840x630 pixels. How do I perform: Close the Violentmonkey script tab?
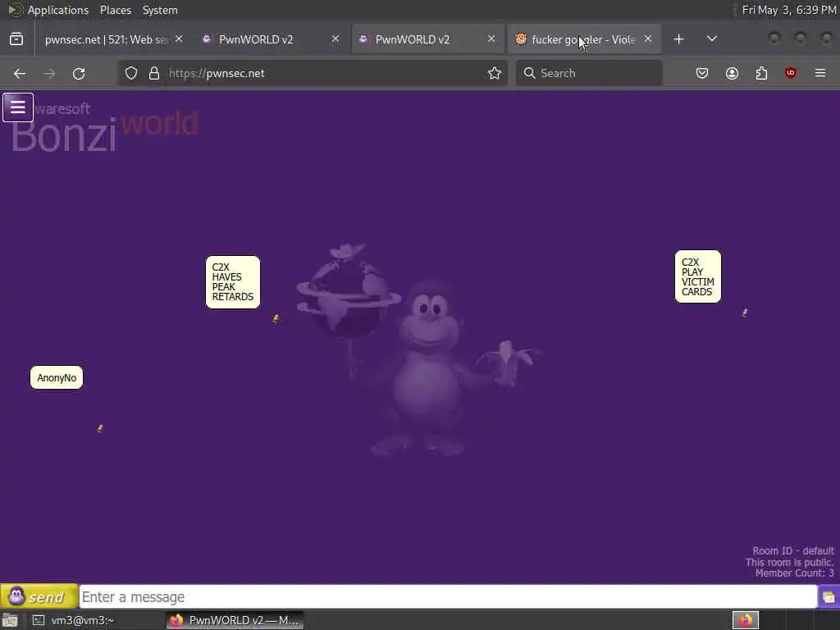(x=648, y=39)
